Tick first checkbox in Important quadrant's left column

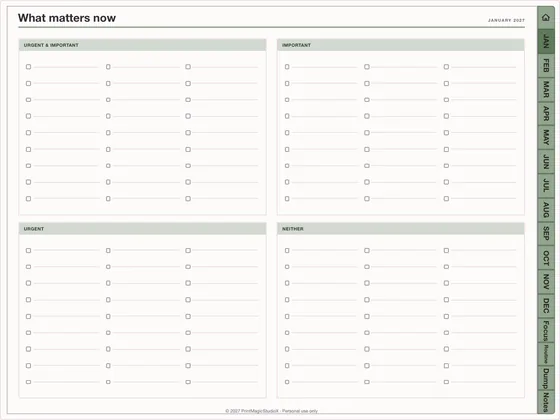coord(287,67)
